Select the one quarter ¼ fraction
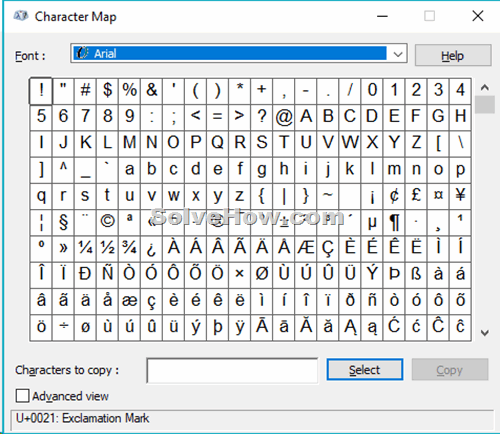 pos(85,249)
